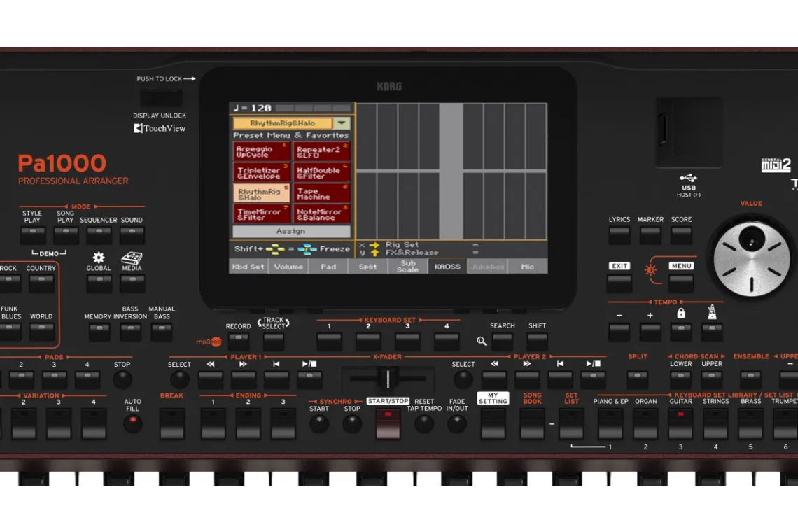Switch to SEQUENCER mode

(99, 235)
